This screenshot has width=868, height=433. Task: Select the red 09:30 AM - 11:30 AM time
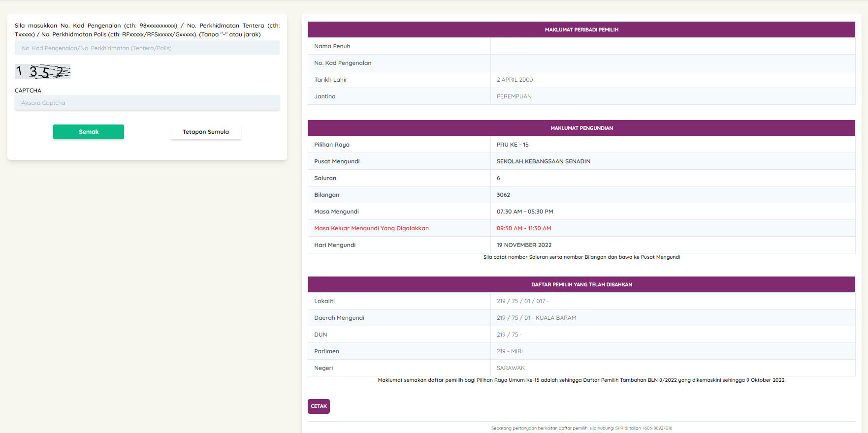pyautogui.click(x=523, y=228)
